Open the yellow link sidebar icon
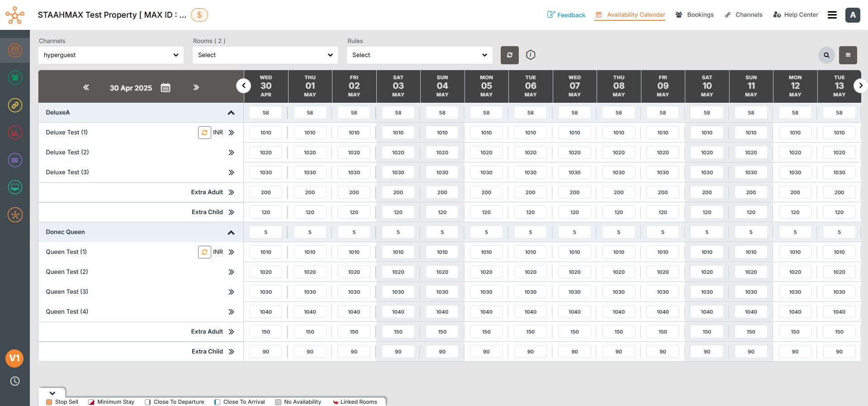Image resolution: width=868 pixels, height=406 pixels. [x=15, y=105]
